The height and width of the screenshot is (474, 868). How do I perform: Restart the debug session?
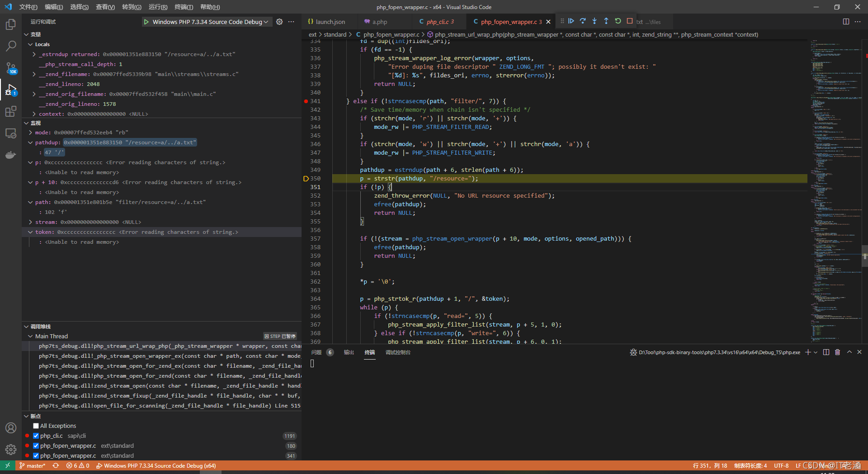[618, 21]
